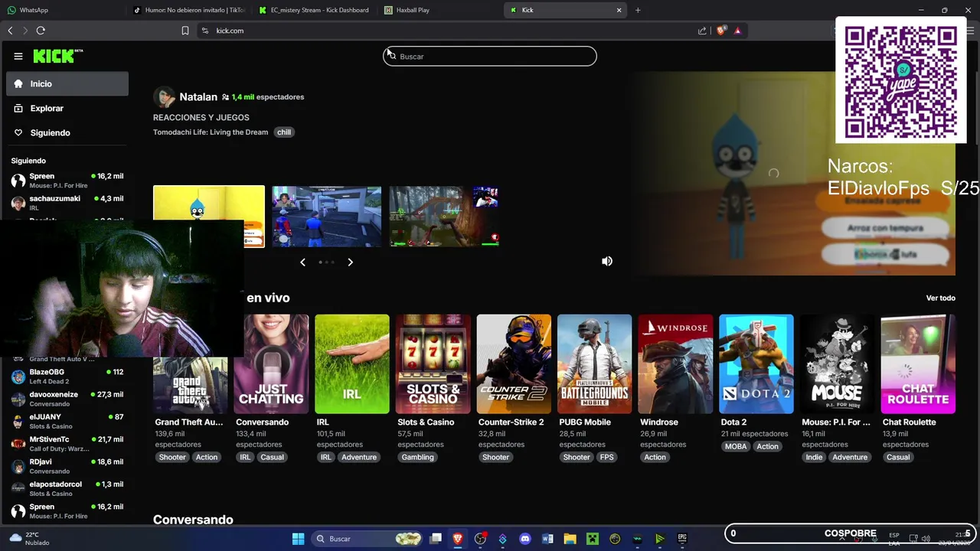Viewport: 980px width, 551px height.
Task: Switch to TikTok Humor browser tab
Action: [x=188, y=10]
